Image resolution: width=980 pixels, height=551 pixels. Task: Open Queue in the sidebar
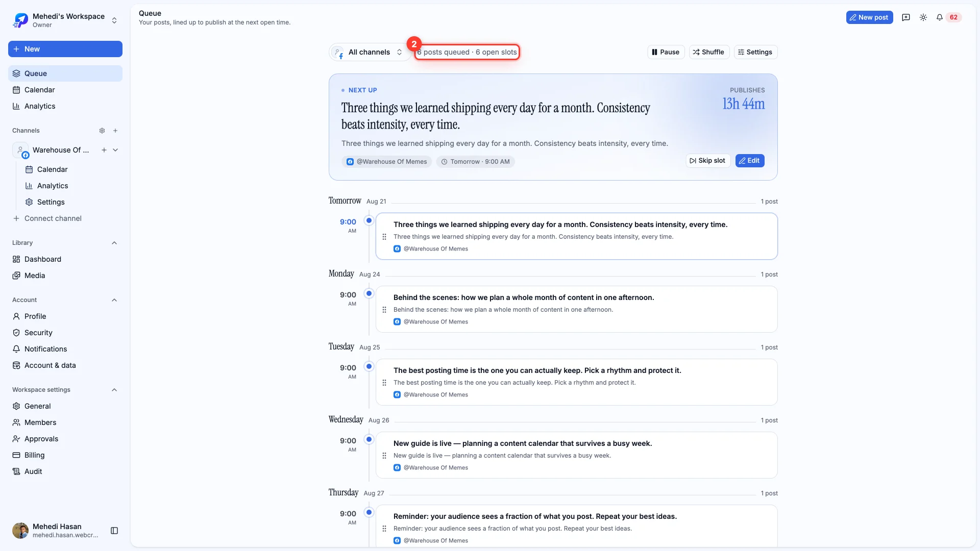click(65, 73)
